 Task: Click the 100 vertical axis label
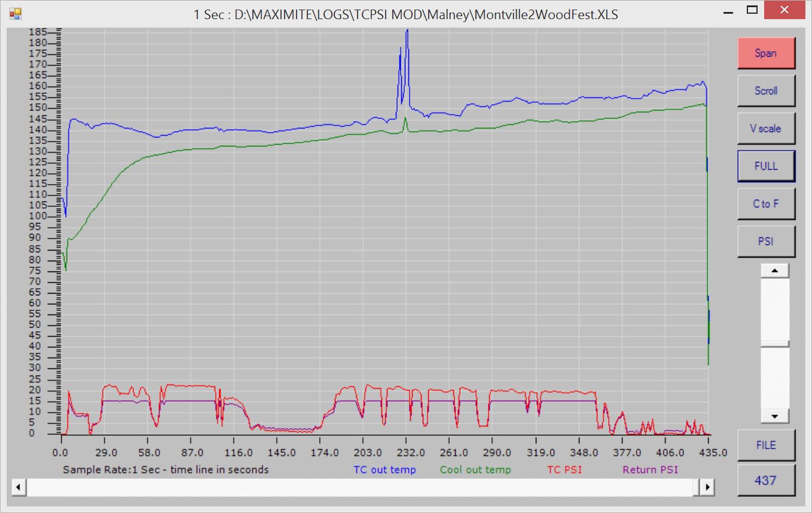pyautogui.click(x=37, y=216)
